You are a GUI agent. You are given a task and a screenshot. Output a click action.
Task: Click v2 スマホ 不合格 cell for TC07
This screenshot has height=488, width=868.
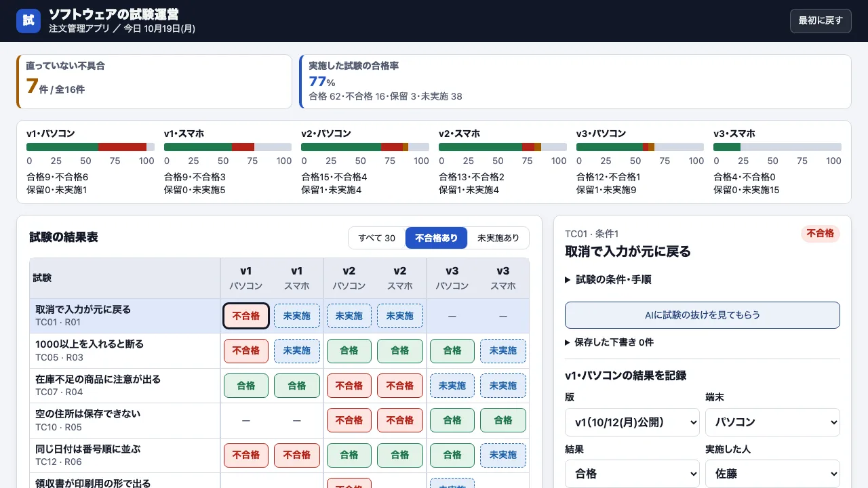click(400, 386)
